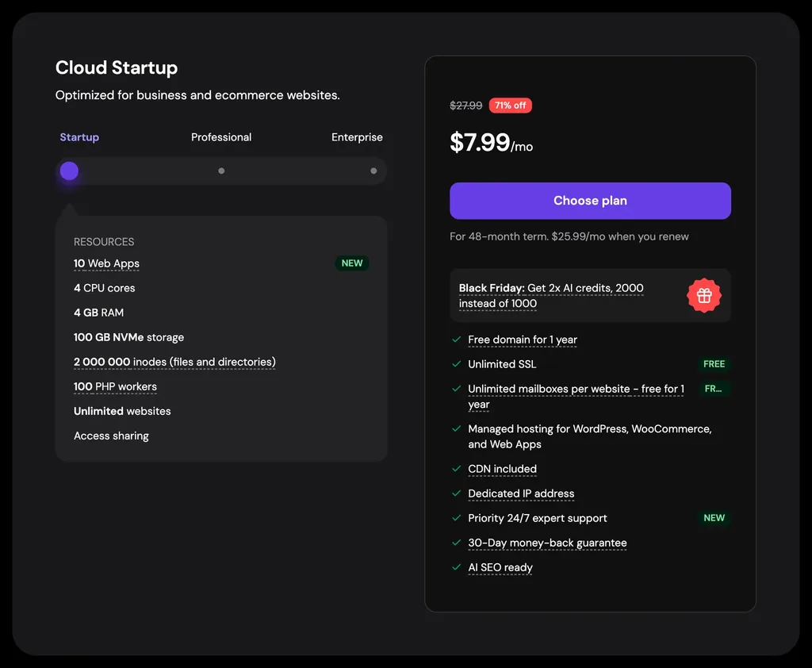Screen dimensions: 812x668
Task: Click the $27.99 struck-through price
Action: click(465, 106)
